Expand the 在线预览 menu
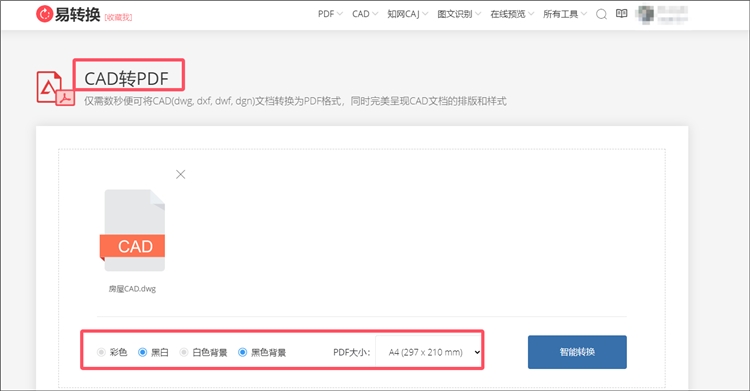 point(512,14)
